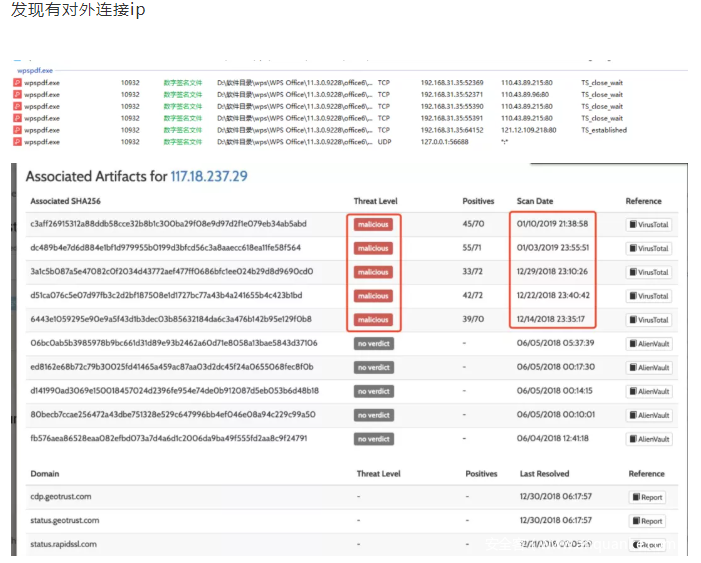This screenshot has width=701, height=563.
Task: Click no verdict badge for hash d14199
Action: [x=375, y=391]
